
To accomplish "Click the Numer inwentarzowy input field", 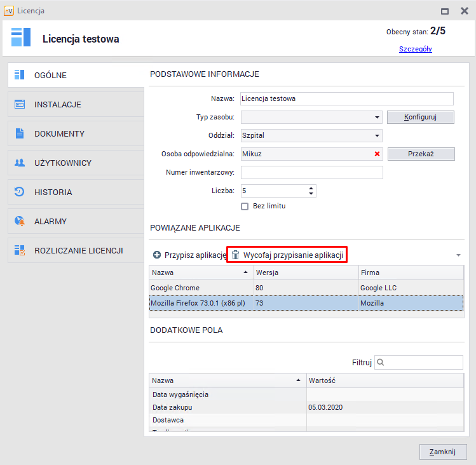I will (x=312, y=173).
